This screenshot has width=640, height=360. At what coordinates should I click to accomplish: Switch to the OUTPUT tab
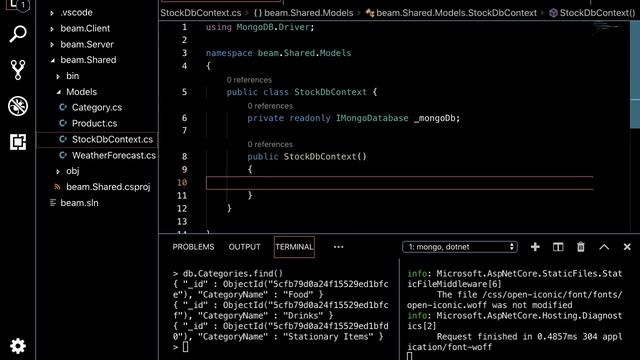click(x=244, y=247)
